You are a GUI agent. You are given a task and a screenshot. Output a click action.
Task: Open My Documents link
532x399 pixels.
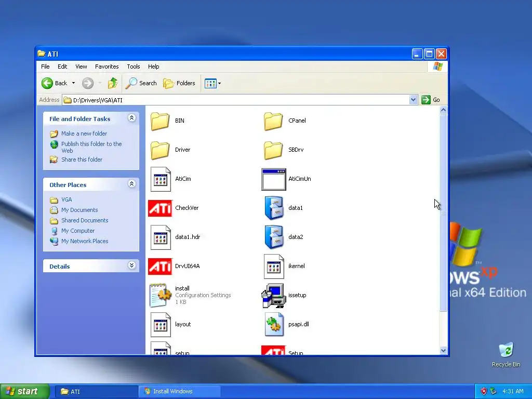[79, 210]
